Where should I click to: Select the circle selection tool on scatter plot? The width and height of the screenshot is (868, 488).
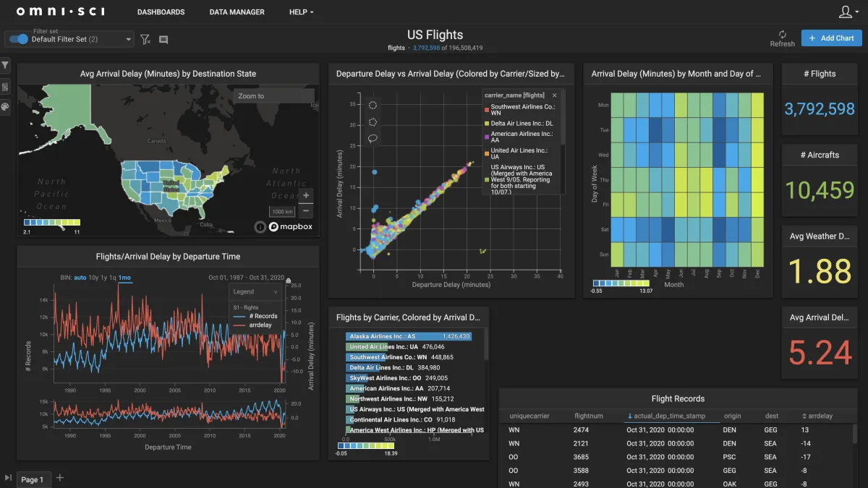point(374,106)
